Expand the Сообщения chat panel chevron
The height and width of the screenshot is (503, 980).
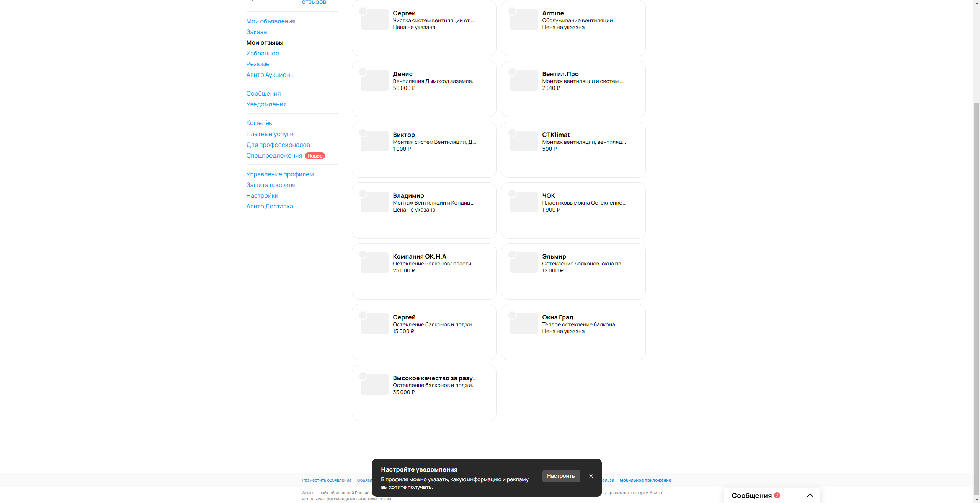pyautogui.click(x=810, y=495)
